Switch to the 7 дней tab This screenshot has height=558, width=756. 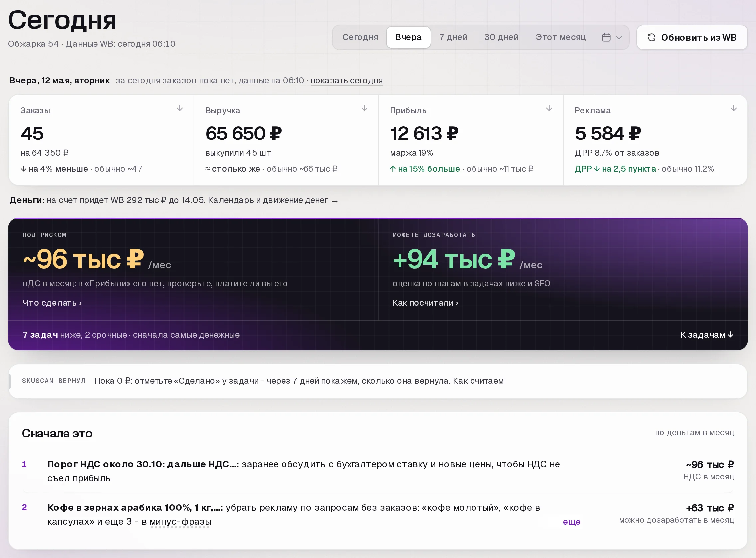coord(453,37)
